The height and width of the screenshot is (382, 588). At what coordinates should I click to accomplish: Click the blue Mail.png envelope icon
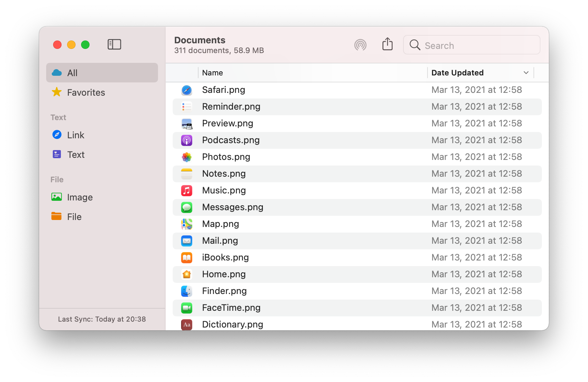(187, 241)
